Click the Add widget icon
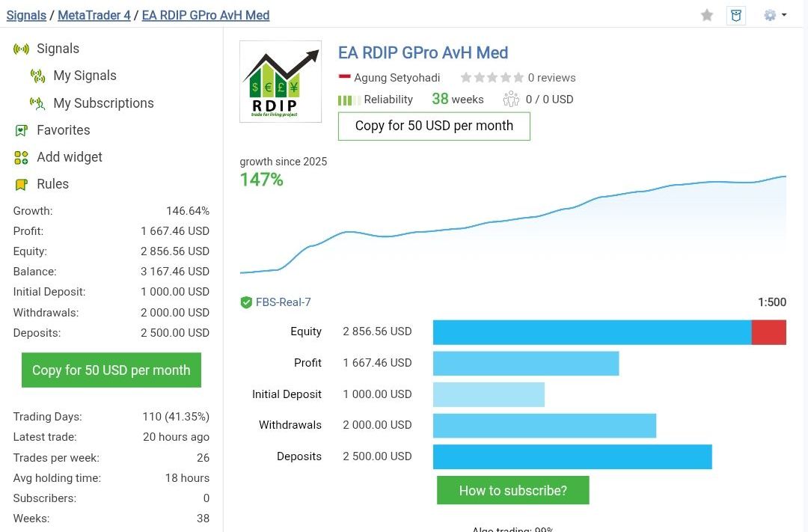The width and height of the screenshot is (808, 532). click(x=21, y=157)
